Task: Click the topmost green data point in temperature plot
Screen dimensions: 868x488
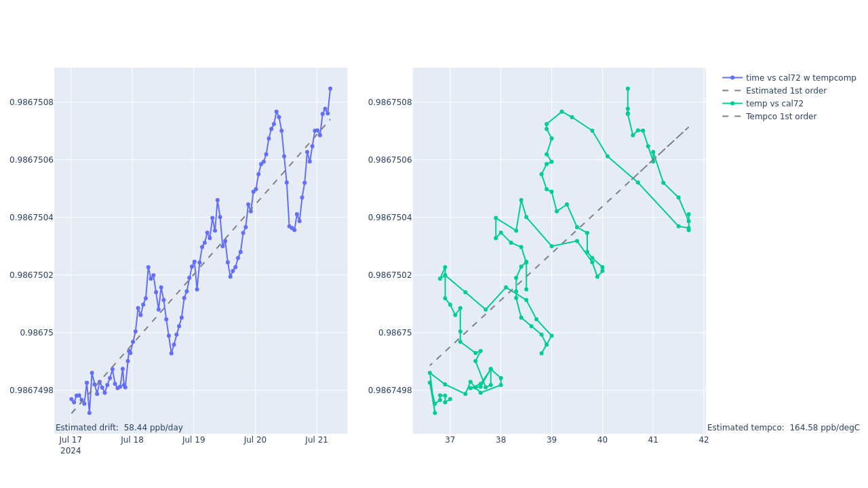Action: tap(627, 89)
